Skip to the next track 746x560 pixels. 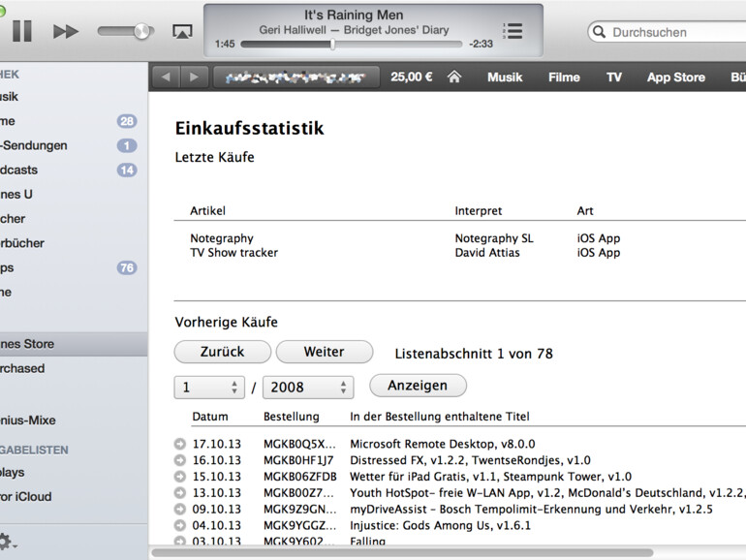click(x=66, y=31)
